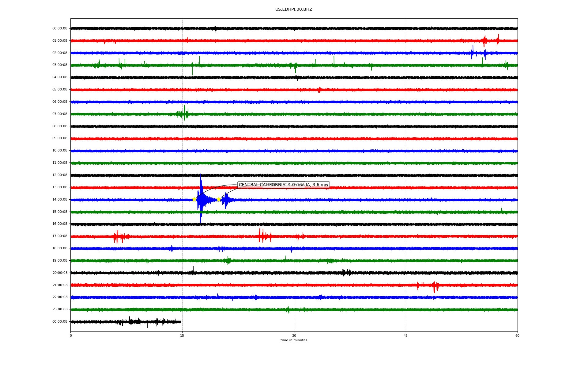
Task: Click the left yellow star event marker
Action: [x=194, y=199]
